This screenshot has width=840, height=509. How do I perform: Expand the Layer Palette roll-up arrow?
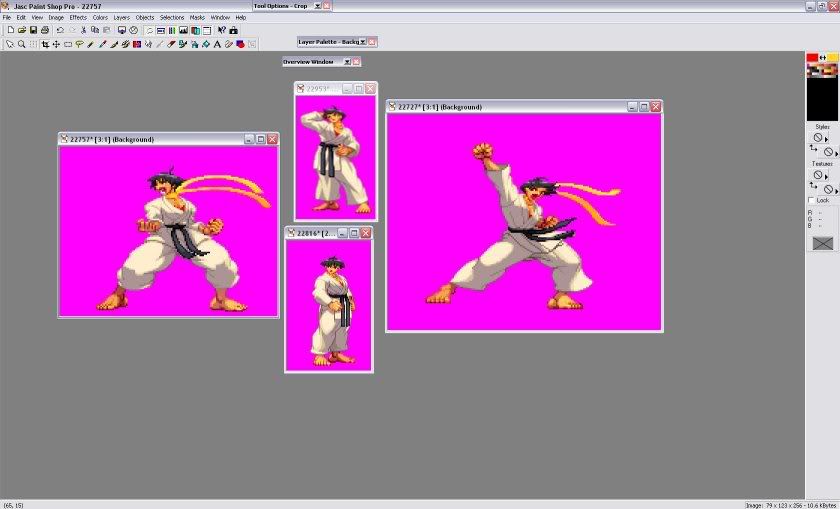(x=363, y=42)
